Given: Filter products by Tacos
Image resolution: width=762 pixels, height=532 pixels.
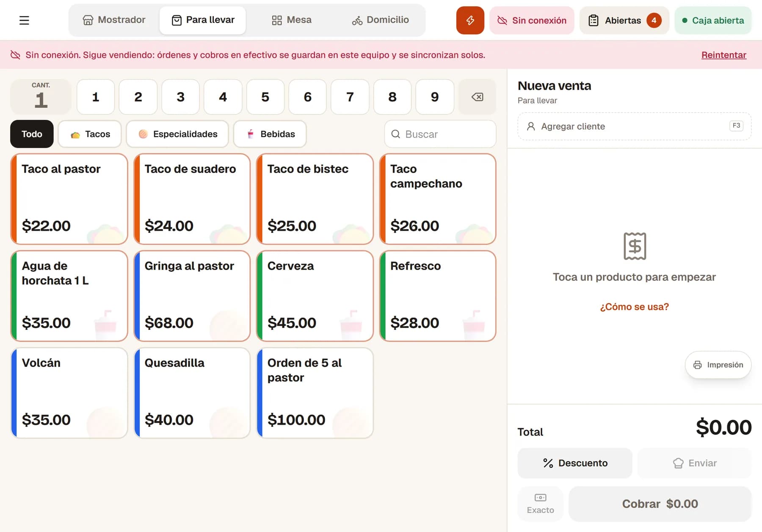Looking at the screenshot, I should click(90, 134).
